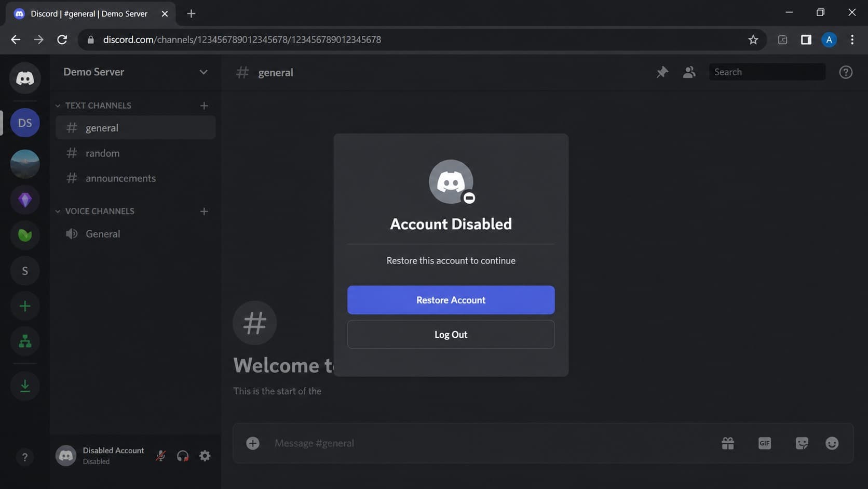Screen dimensions: 868x489
Task: Select the #announcements text channel
Action: [135, 178]
